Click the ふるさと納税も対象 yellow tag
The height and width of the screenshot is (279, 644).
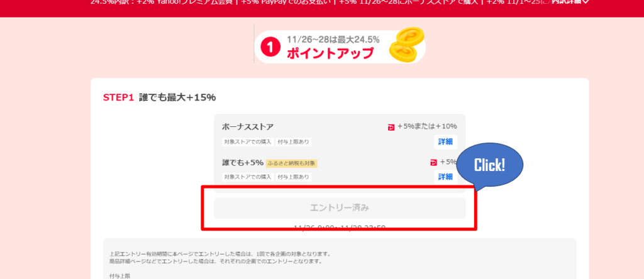(x=291, y=163)
